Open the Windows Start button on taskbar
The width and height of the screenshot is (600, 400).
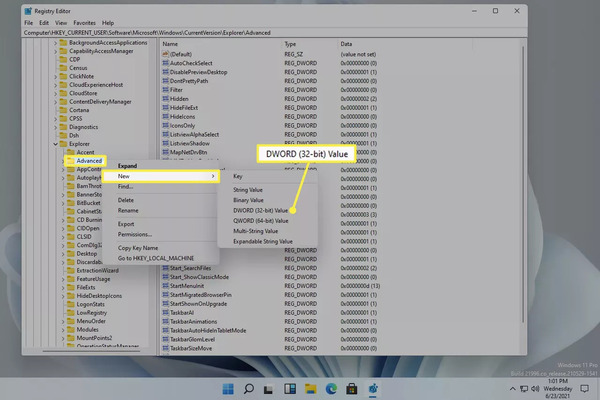228,389
